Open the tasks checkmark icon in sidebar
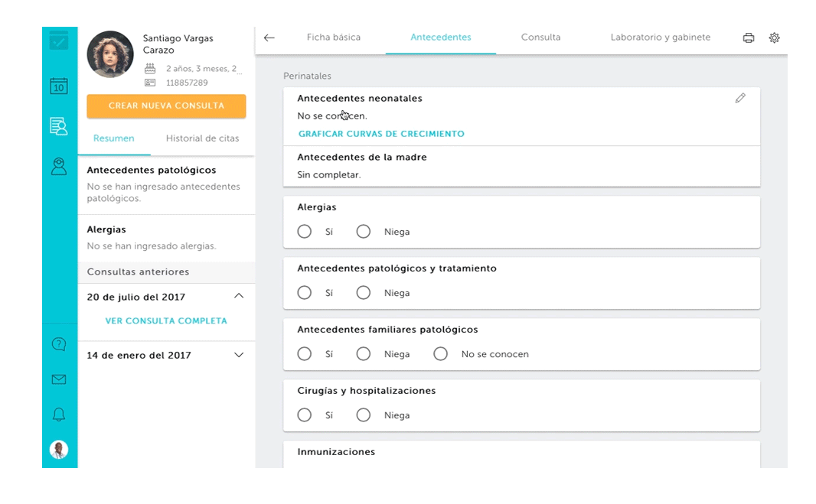 point(59,41)
